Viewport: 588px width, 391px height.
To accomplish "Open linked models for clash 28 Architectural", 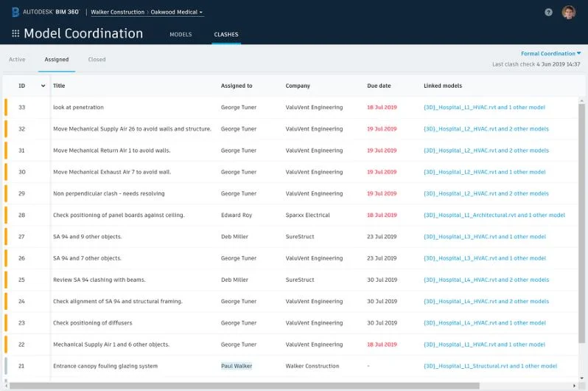I will [494, 215].
